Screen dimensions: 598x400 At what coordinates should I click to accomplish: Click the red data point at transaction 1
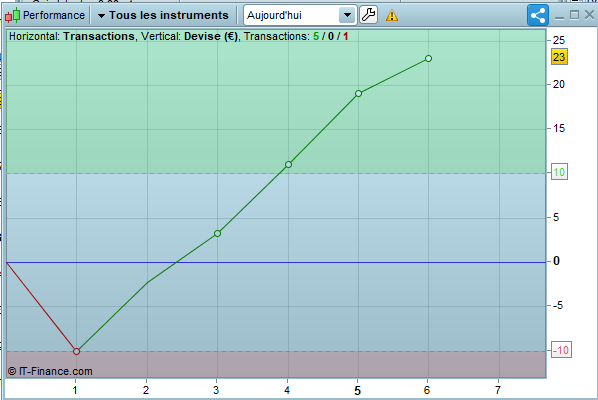coord(76,351)
